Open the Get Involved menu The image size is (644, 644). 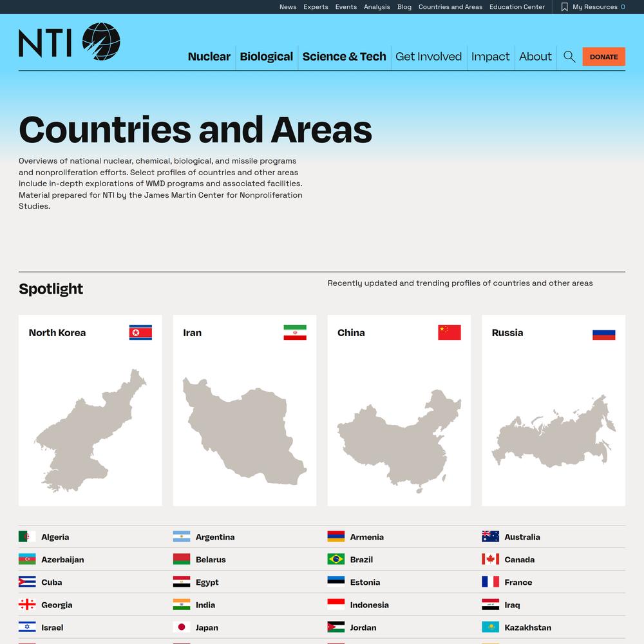click(x=429, y=57)
